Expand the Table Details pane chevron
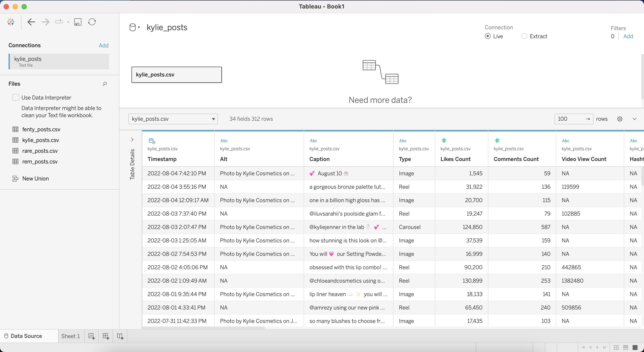 (132, 140)
